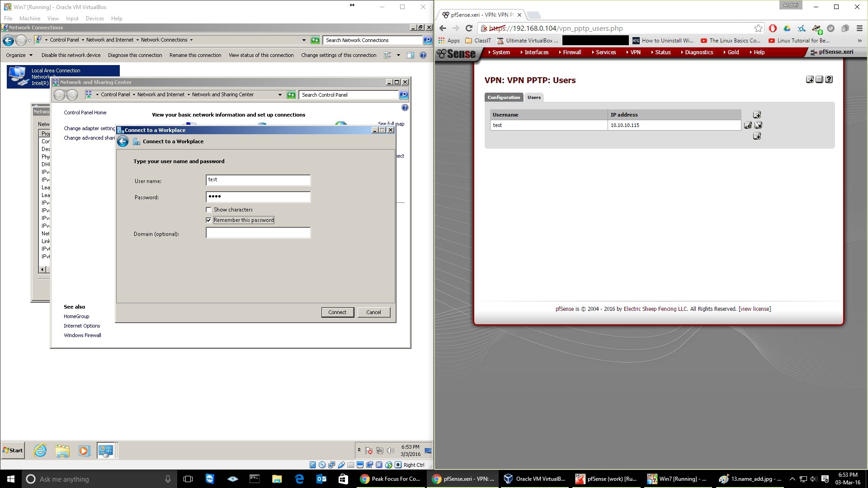Cancel the Connect to a Workplace dialog

373,312
